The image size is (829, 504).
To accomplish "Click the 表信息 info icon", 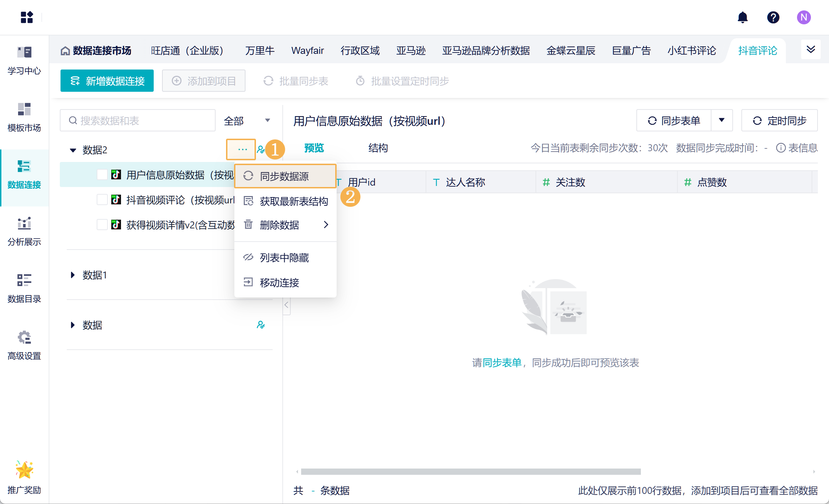I will pyautogui.click(x=781, y=148).
